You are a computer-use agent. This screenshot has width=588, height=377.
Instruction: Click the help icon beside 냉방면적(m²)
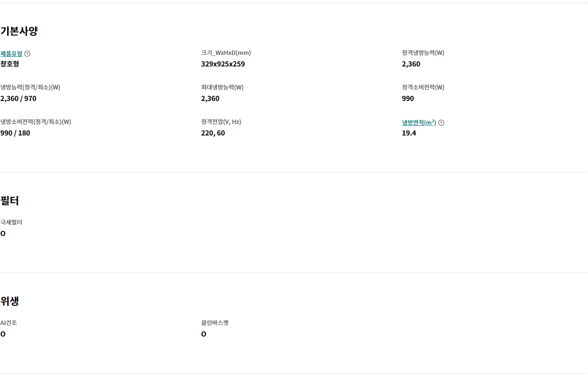(441, 123)
